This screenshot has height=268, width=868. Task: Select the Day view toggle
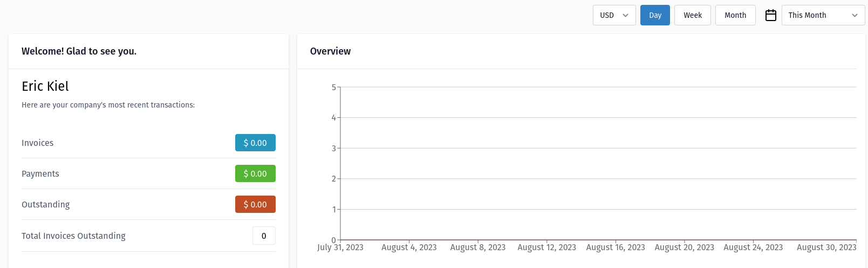655,15
